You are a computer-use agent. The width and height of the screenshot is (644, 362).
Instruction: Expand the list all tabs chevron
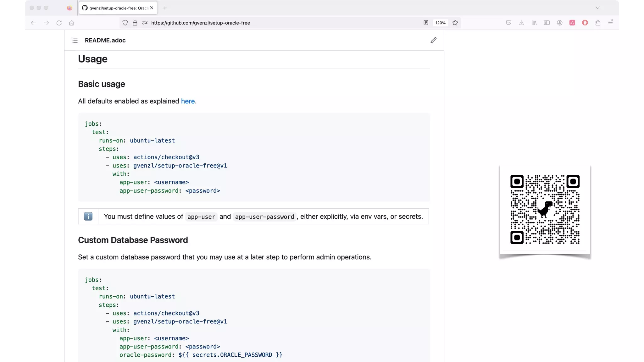point(597,8)
